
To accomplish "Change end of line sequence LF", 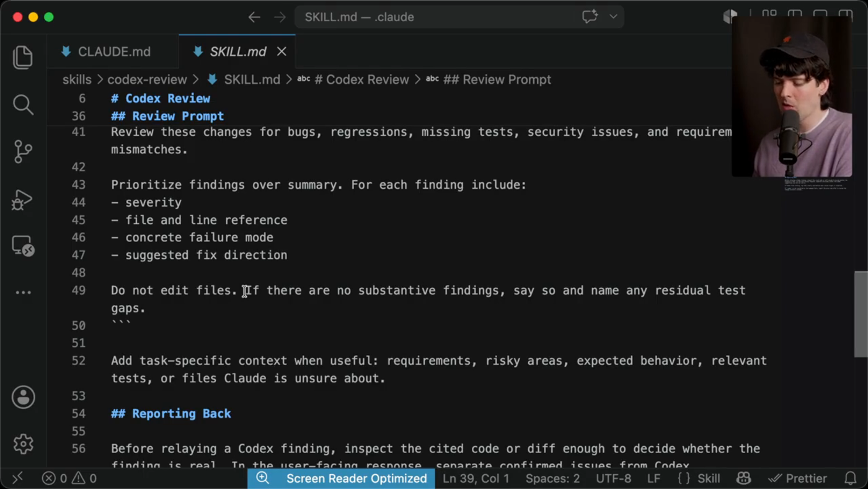I will click(x=653, y=478).
